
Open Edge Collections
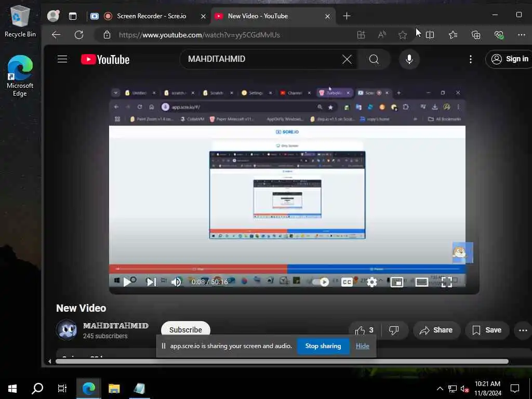click(x=476, y=35)
